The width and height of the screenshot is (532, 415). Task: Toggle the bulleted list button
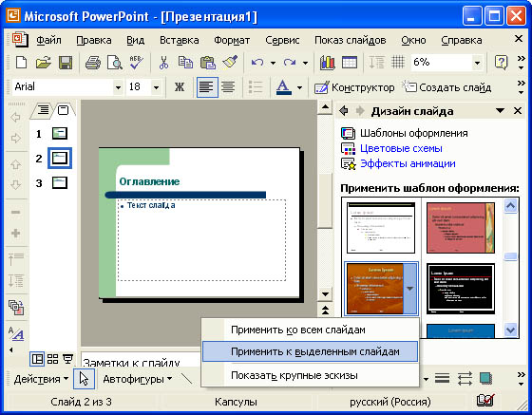click(x=256, y=87)
